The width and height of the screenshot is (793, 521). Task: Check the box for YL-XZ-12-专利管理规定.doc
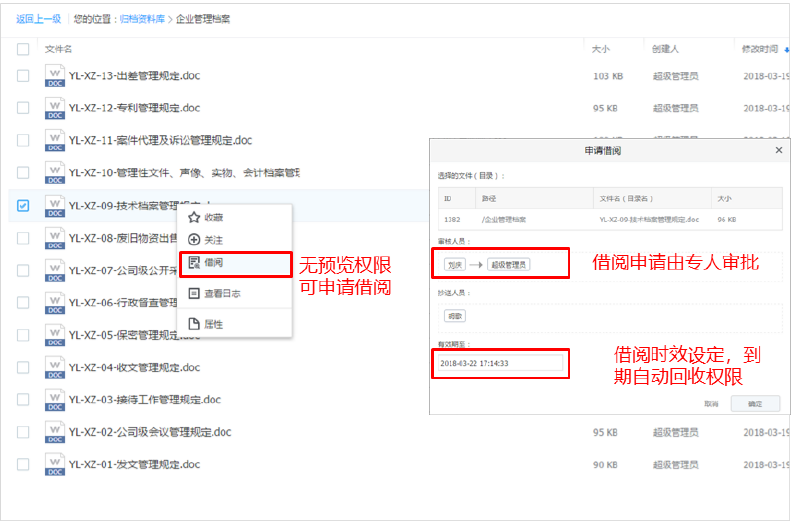coord(23,108)
